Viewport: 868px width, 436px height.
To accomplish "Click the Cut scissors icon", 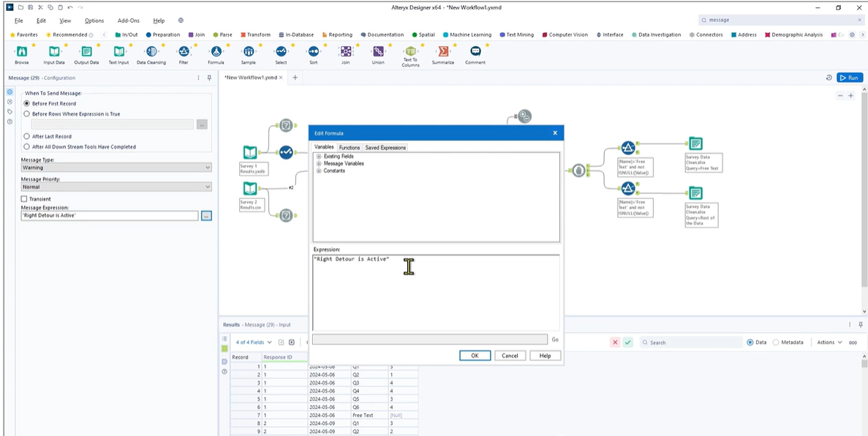I will (40, 7).
